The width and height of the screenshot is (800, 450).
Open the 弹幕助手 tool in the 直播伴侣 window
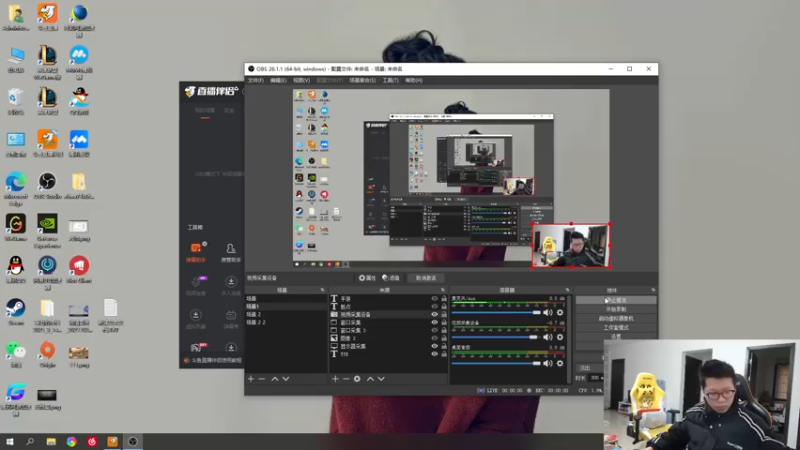tap(196, 253)
